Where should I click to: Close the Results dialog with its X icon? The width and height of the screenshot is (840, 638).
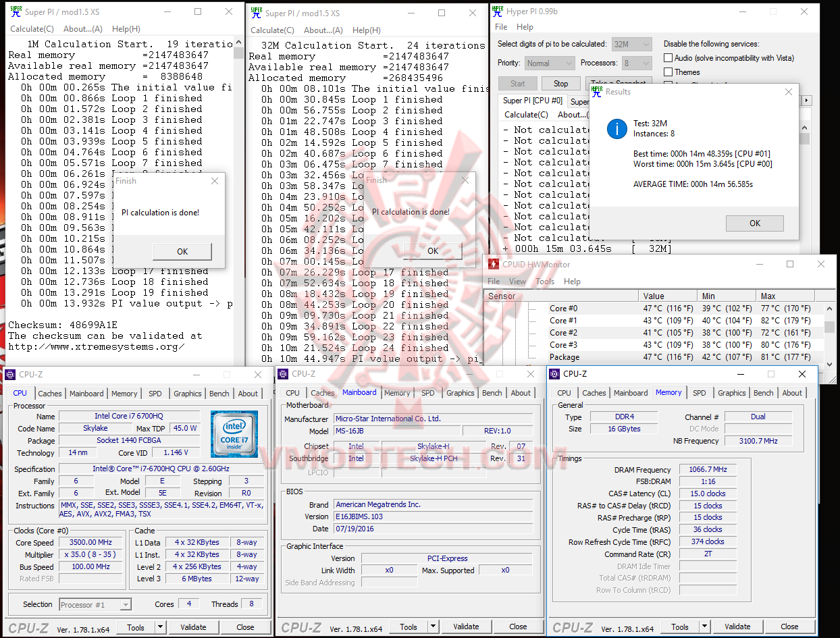coord(789,92)
